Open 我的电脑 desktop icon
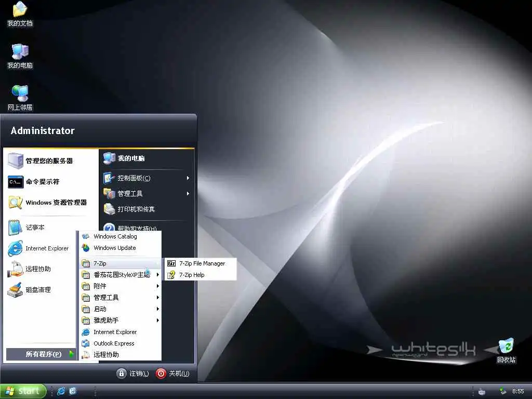Viewport: 532px width, 399px height. [20, 56]
